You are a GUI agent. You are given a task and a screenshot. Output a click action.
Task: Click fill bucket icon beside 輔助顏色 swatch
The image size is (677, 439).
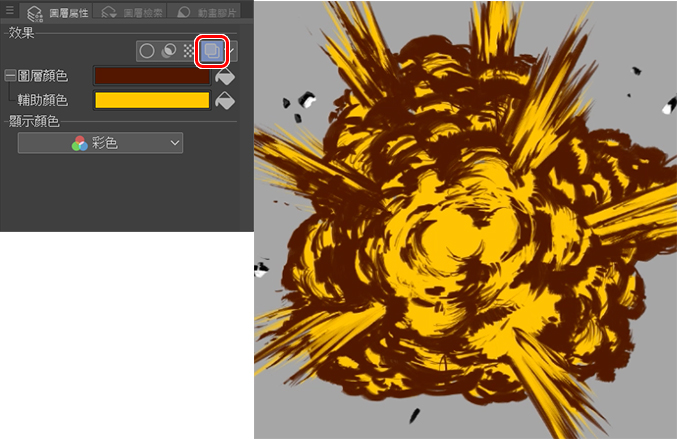226,100
